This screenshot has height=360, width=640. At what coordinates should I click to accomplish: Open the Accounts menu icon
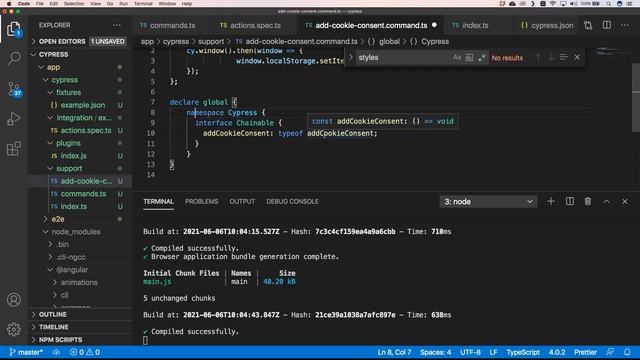[x=13, y=300]
